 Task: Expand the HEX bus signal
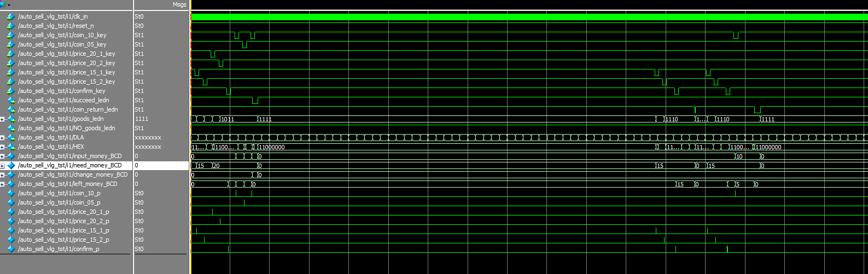[x=2, y=147]
